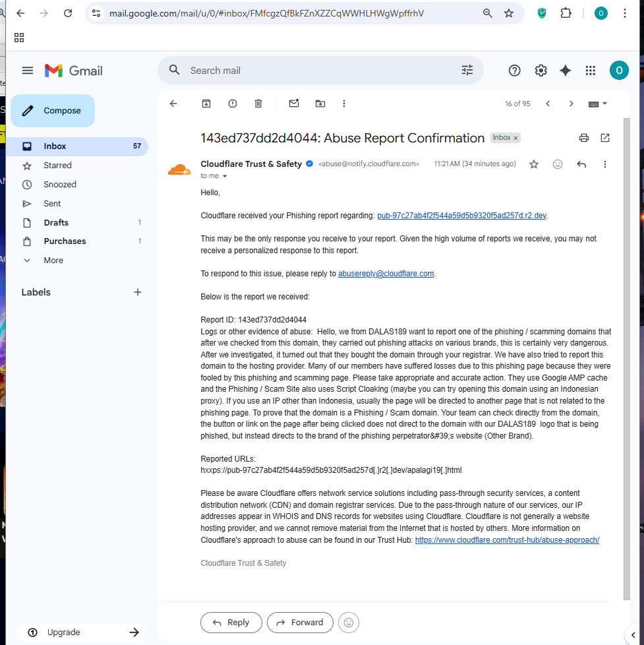The image size is (644, 645).
Task: Open the Snoozed folder
Action: [x=77, y=184]
